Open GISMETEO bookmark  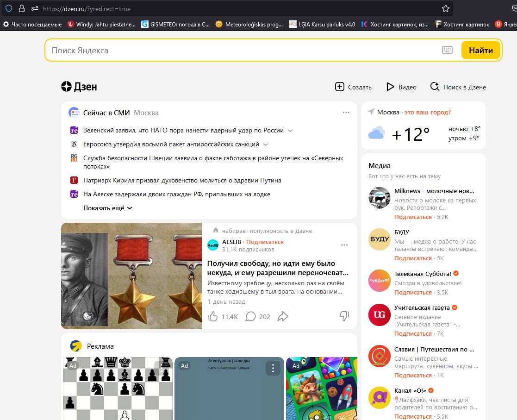(x=176, y=24)
